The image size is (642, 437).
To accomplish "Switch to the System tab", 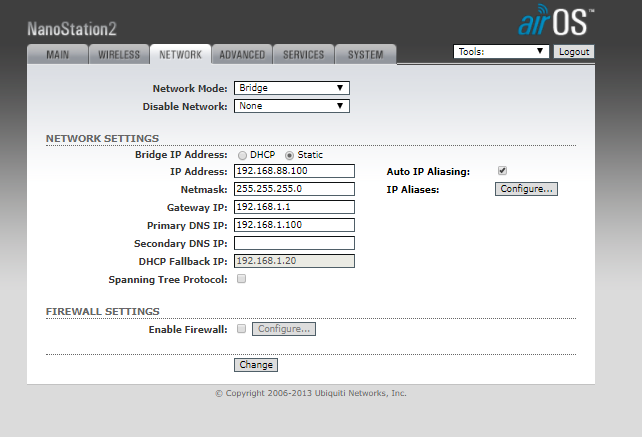I will click(x=365, y=55).
